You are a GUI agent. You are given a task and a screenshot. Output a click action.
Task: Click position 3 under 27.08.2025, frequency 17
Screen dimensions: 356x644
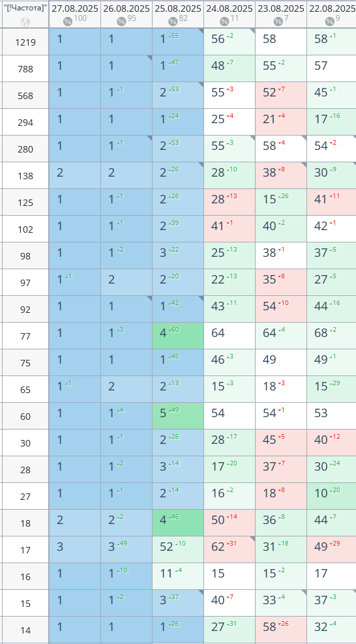tap(75, 549)
